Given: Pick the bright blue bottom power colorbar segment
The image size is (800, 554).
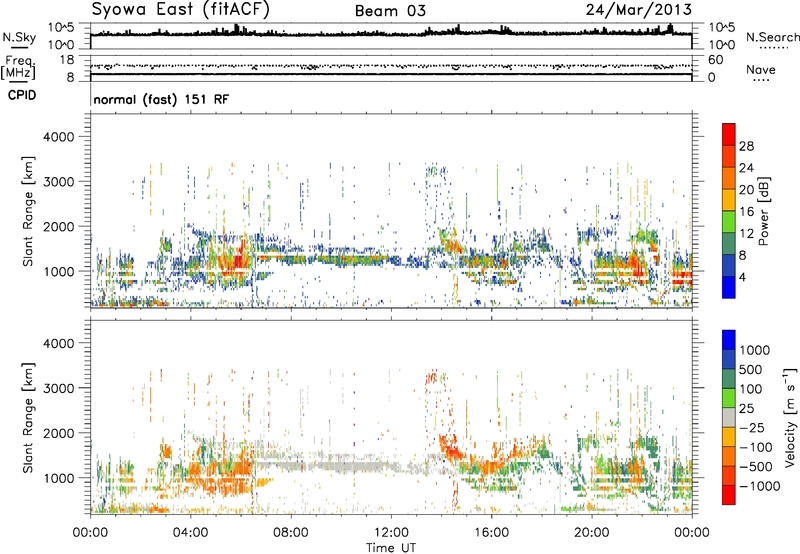Looking at the screenshot, I should (729, 288).
